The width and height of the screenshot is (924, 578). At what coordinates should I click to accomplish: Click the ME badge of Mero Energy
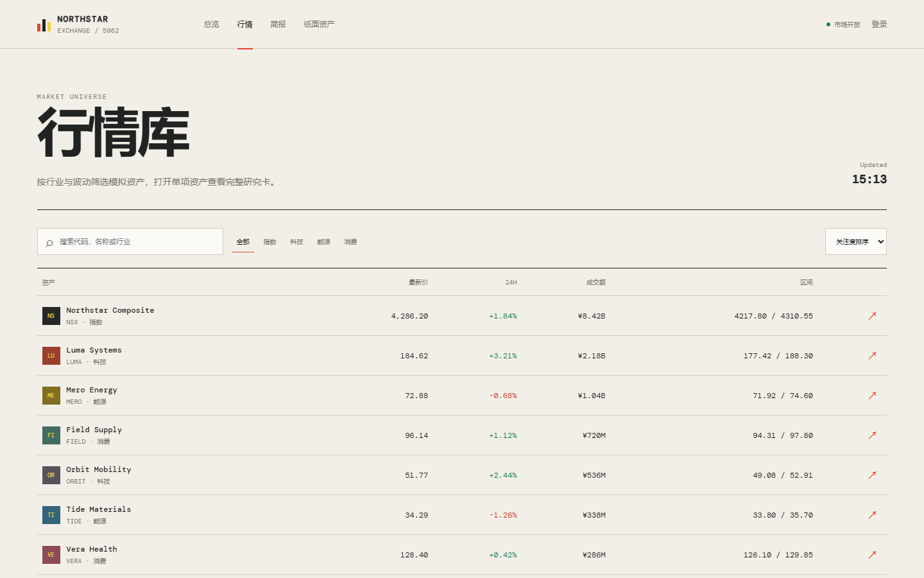click(x=51, y=396)
